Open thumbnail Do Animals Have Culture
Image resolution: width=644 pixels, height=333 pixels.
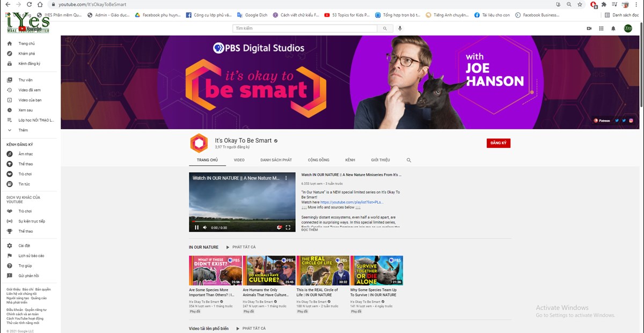(x=269, y=270)
